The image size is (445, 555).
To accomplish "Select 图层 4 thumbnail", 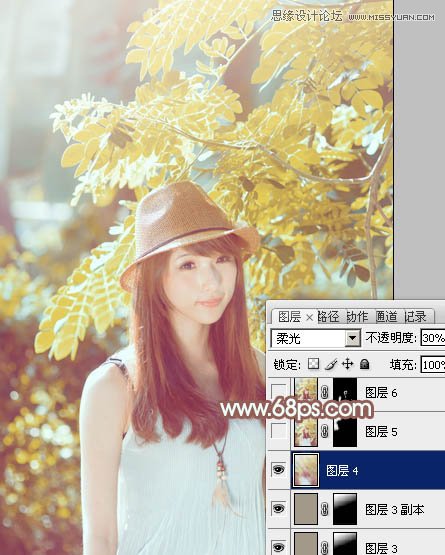I will 306,470.
